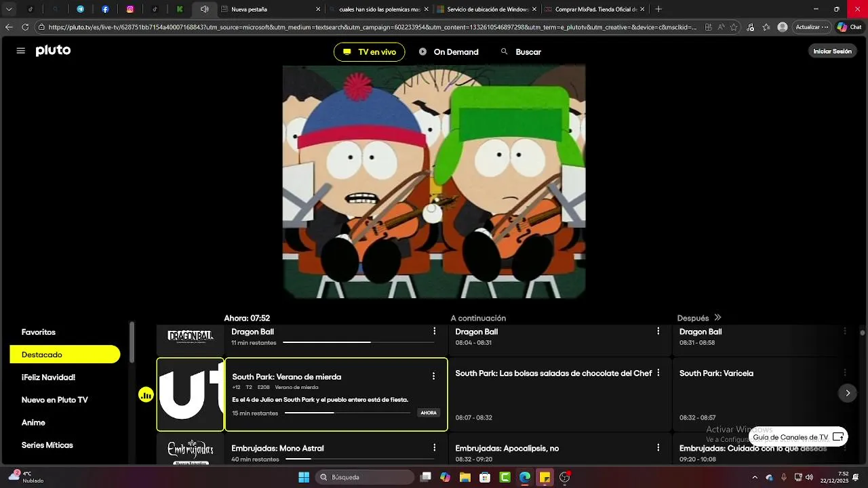Open File Explorer from the taskbar
The height and width of the screenshot is (488, 868).
465,477
